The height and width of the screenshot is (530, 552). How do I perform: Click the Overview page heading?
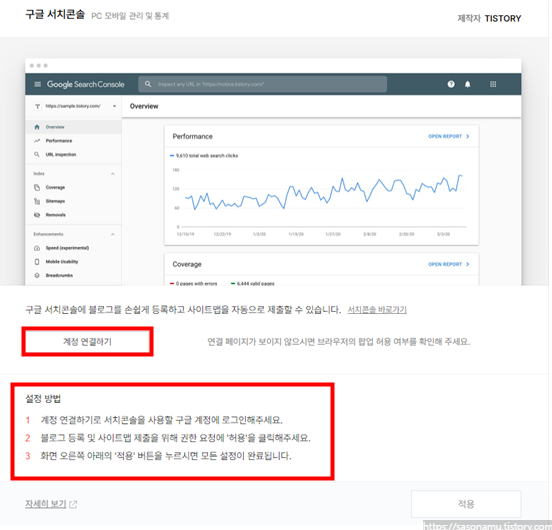(x=144, y=106)
